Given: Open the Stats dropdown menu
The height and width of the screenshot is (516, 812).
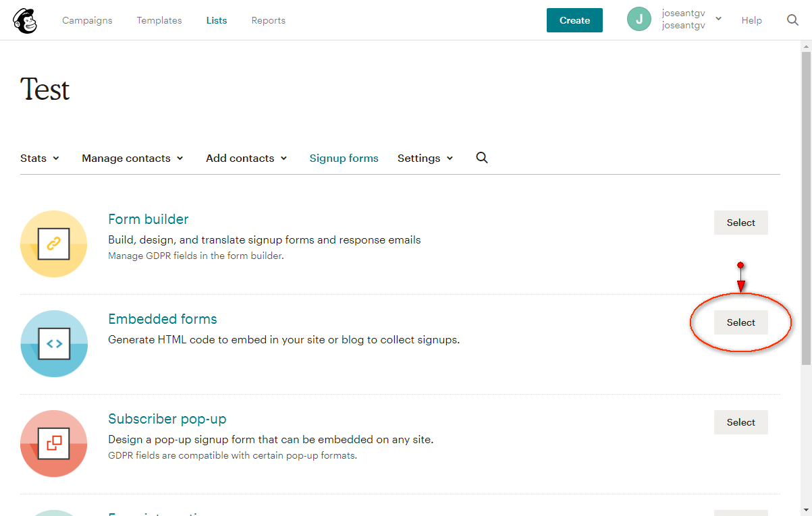Looking at the screenshot, I should (40, 159).
